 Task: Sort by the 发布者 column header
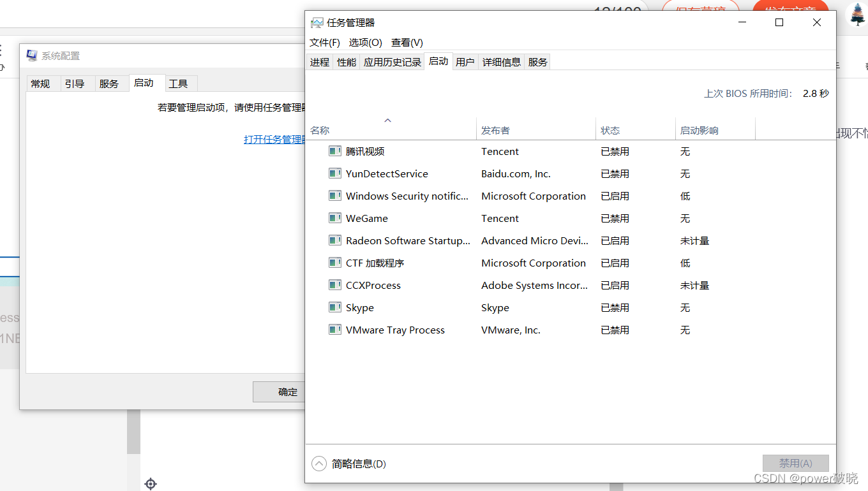(x=536, y=129)
